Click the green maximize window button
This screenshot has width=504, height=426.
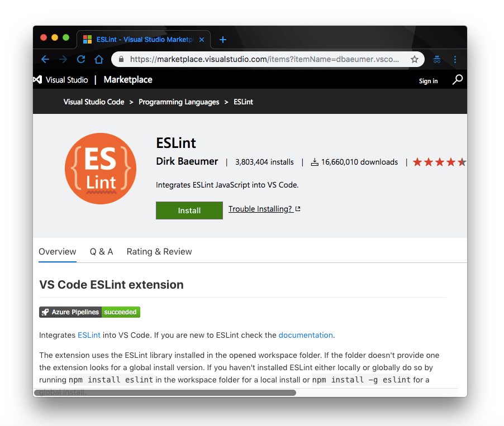point(66,37)
